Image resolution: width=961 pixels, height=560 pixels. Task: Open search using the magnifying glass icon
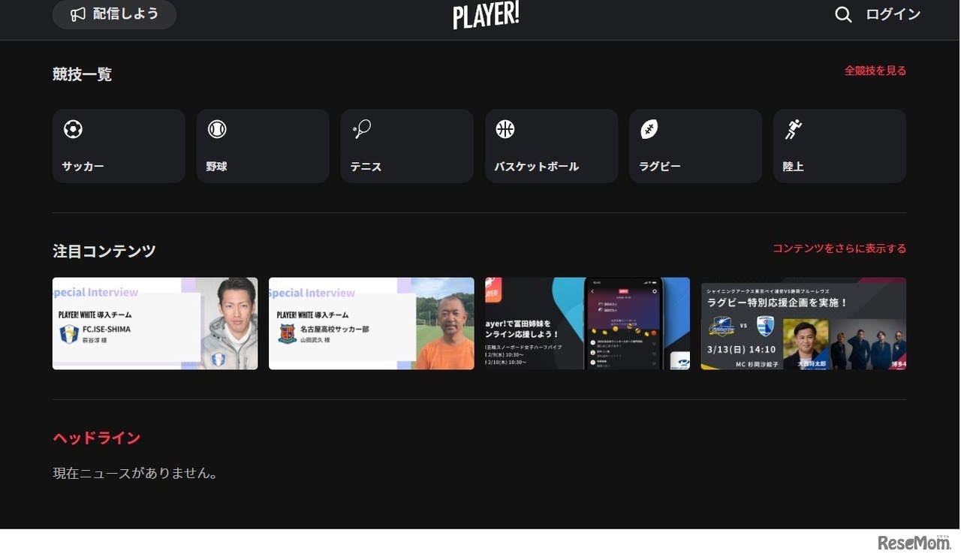(842, 14)
